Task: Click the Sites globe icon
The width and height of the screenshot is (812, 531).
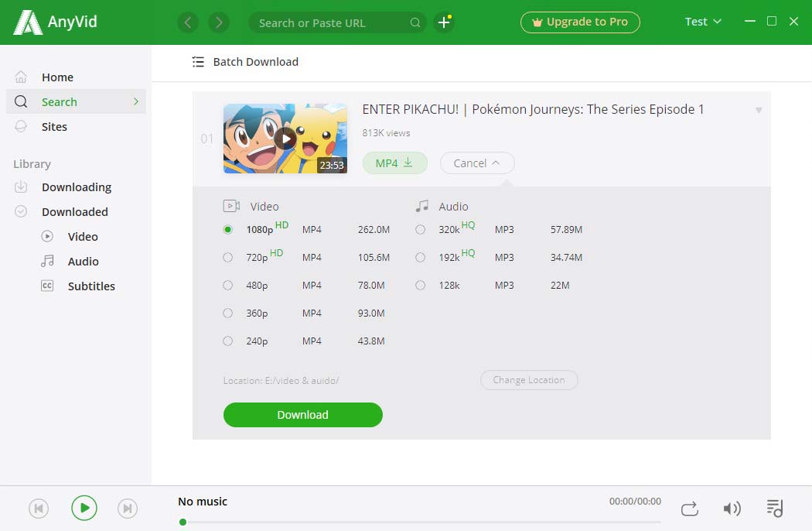Action: tap(21, 126)
